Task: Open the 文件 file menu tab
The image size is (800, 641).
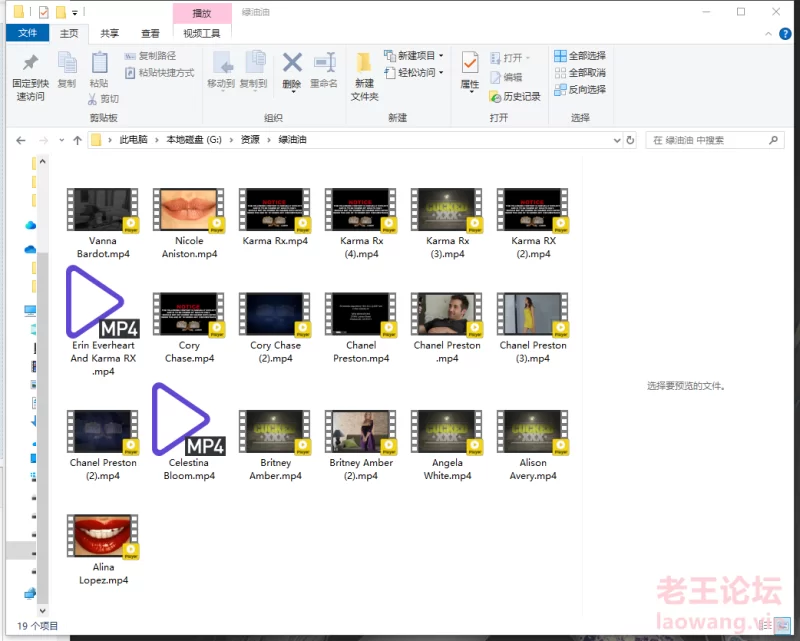Action: click(28, 33)
